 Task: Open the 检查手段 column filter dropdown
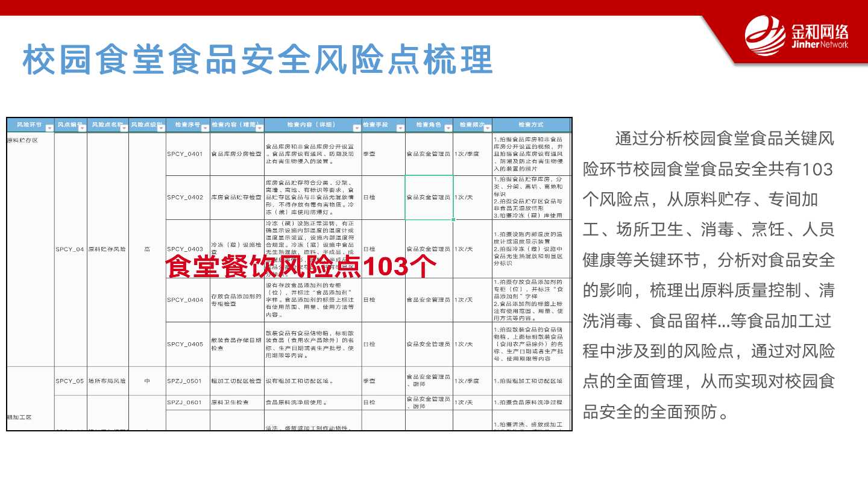click(x=400, y=128)
